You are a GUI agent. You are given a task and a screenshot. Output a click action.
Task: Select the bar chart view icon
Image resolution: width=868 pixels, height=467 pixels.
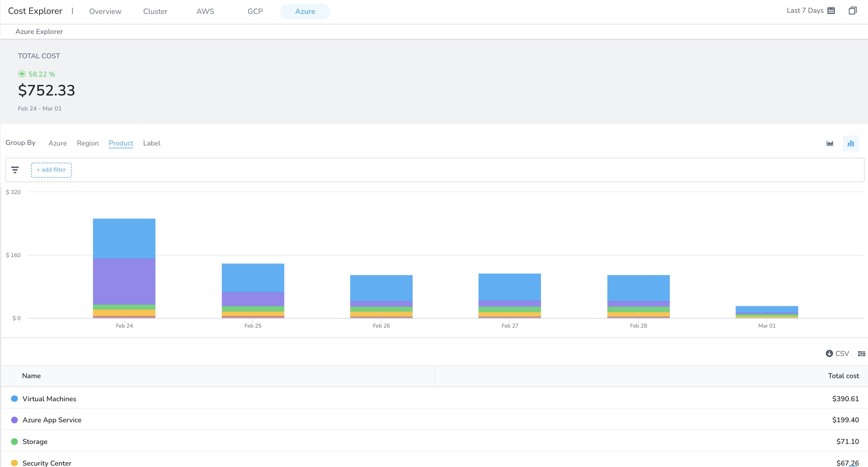(x=851, y=143)
